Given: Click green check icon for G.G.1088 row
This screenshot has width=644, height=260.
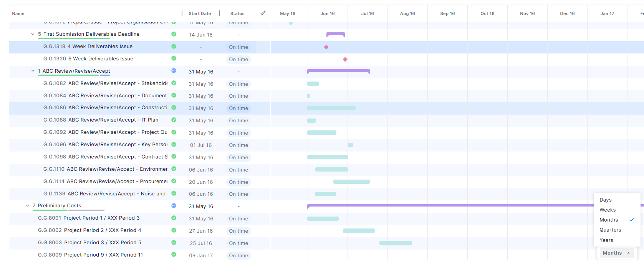Looking at the screenshot, I should pyautogui.click(x=174, y=120).
